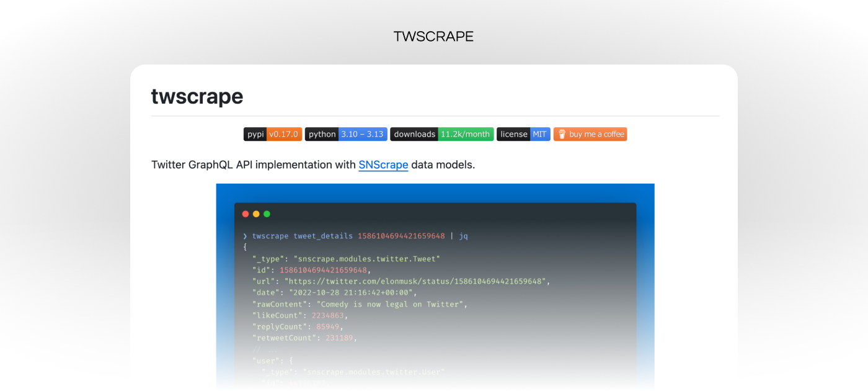Select the rawContent line in terminal output
868x391 pixels.
[360, 304]
